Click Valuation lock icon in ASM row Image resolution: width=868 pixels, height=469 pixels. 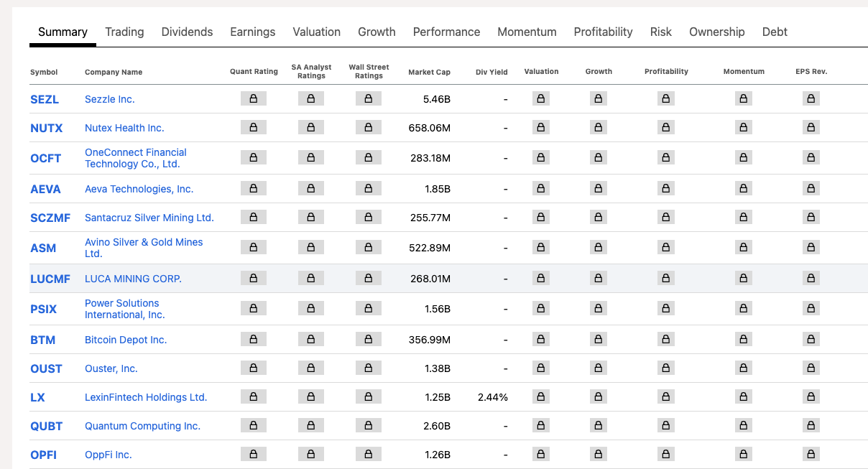[x=541, y=248]
